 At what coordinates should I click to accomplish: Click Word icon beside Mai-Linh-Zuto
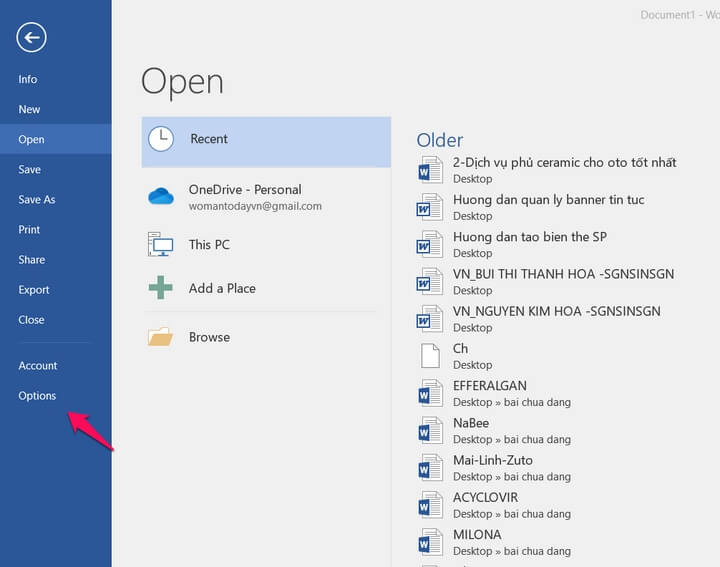pos(430,467)
